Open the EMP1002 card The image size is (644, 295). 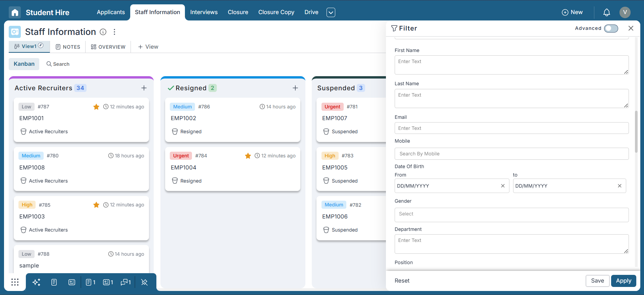(x=233, y=120)
